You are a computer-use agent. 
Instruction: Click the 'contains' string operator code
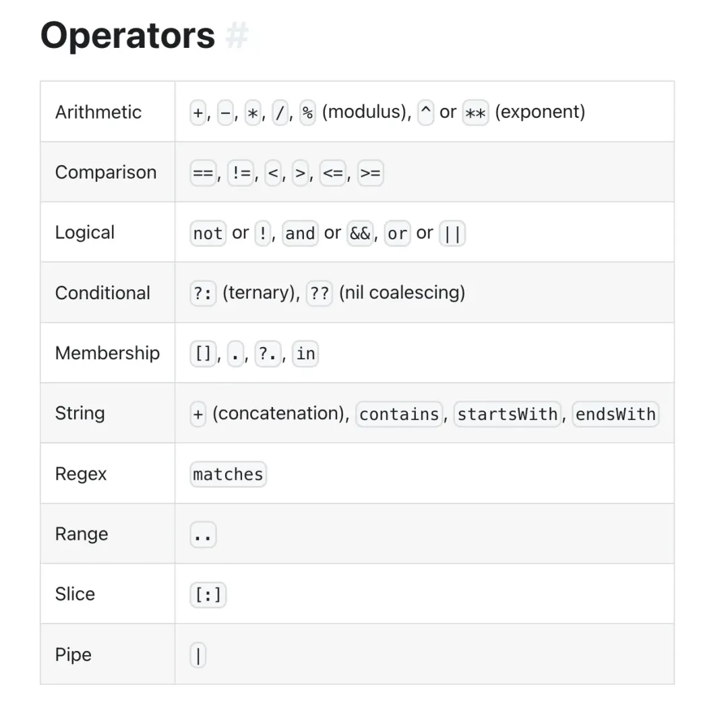tap(399, 414)
